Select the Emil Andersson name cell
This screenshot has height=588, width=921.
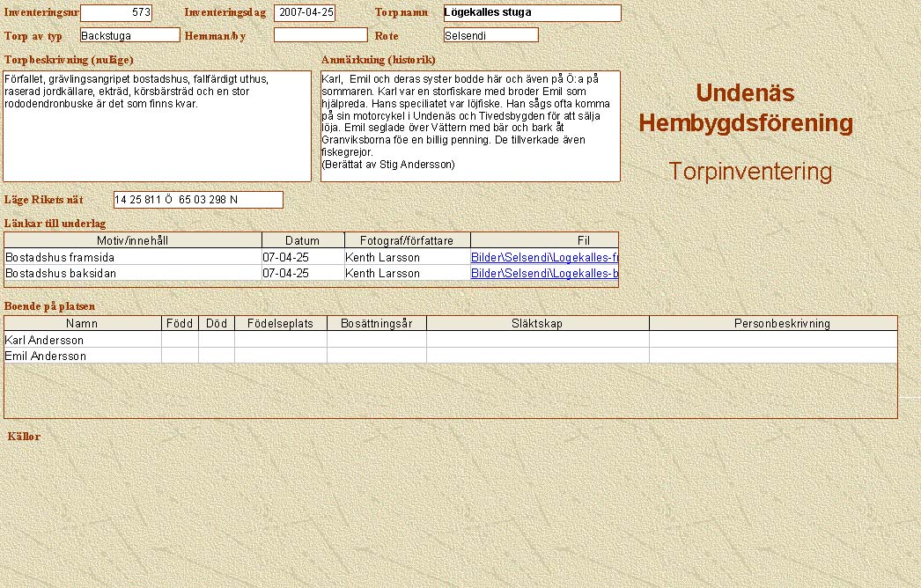coord(83,356)
